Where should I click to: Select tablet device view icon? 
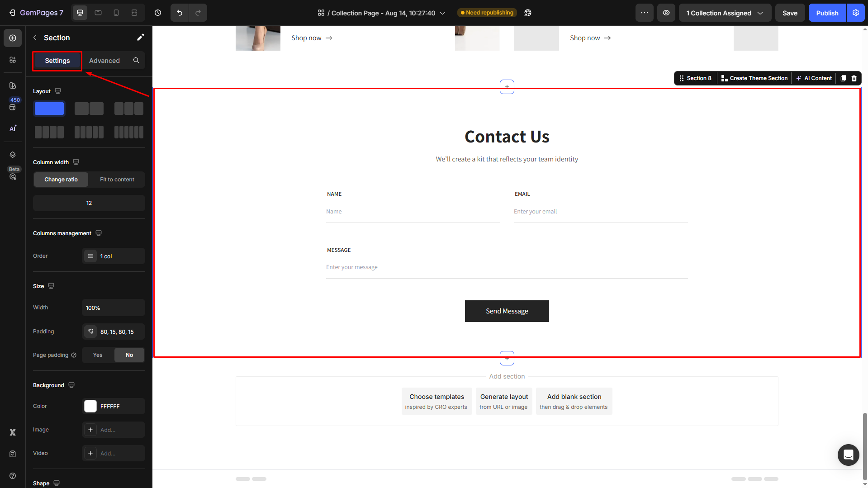(98, 13)
